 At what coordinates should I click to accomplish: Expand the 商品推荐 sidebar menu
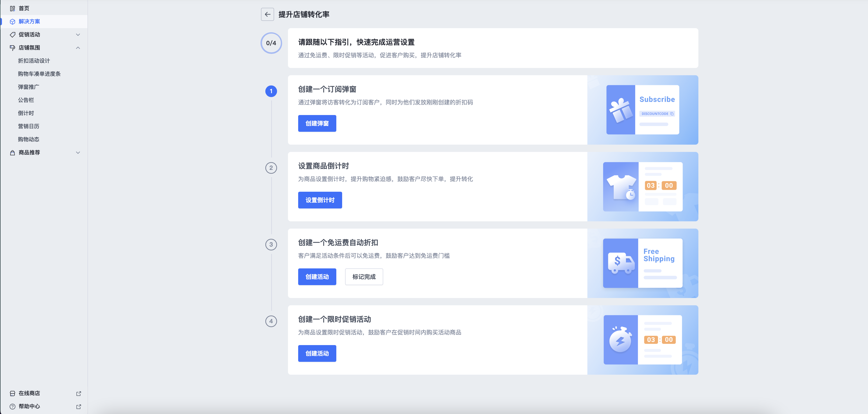point(78,152)
